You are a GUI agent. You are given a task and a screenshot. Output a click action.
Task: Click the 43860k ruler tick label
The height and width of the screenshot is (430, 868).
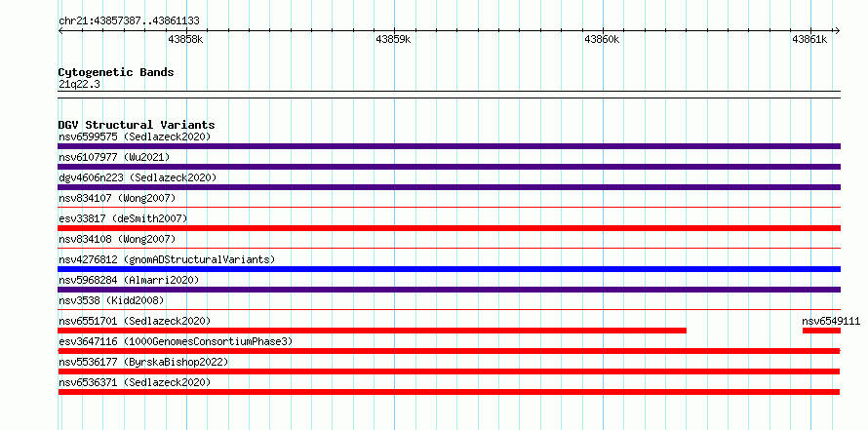tap(602, 39)
